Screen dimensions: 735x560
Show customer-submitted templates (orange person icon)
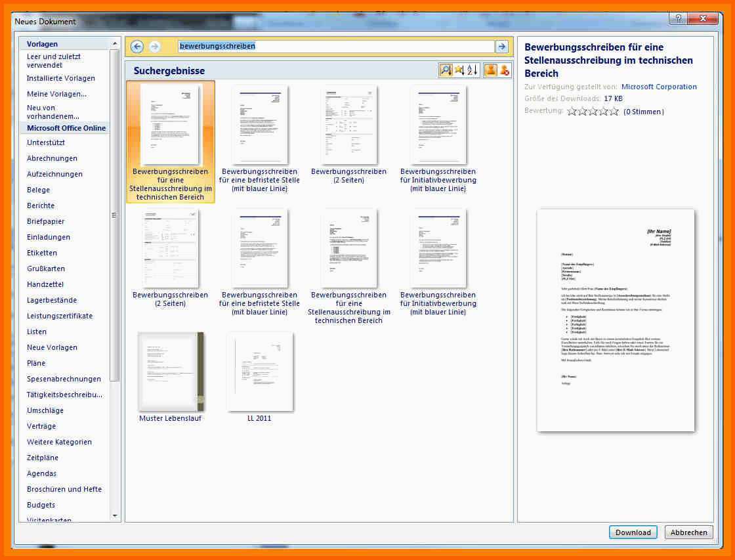point(490,70)
